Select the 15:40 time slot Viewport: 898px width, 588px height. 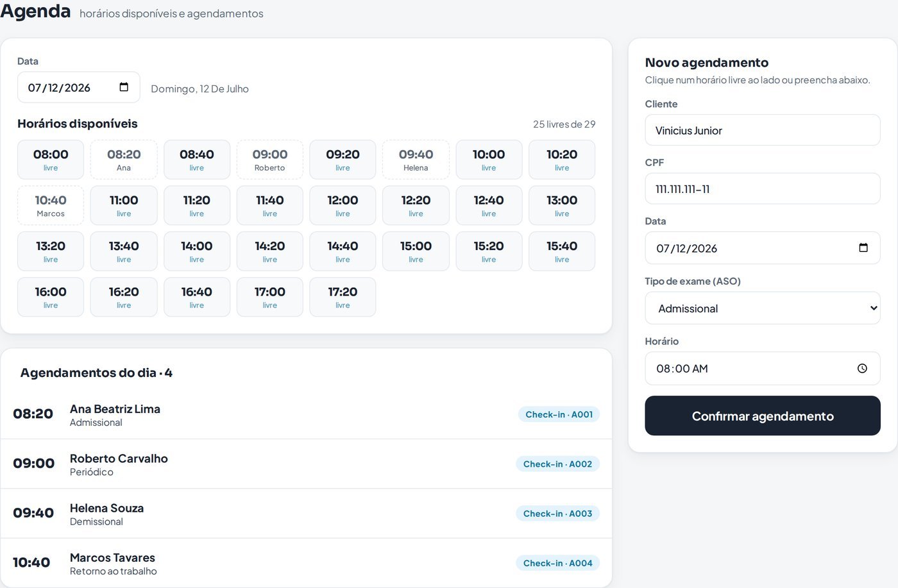562,251
